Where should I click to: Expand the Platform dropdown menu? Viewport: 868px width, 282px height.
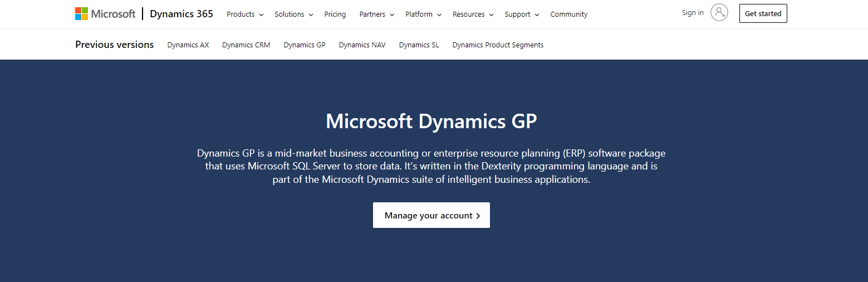[x=424, y=14]
